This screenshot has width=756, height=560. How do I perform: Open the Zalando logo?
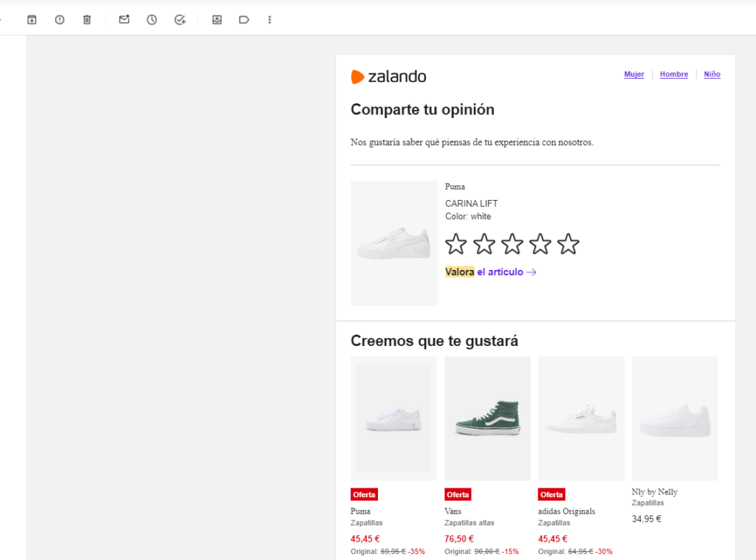[x=388, y=77]
